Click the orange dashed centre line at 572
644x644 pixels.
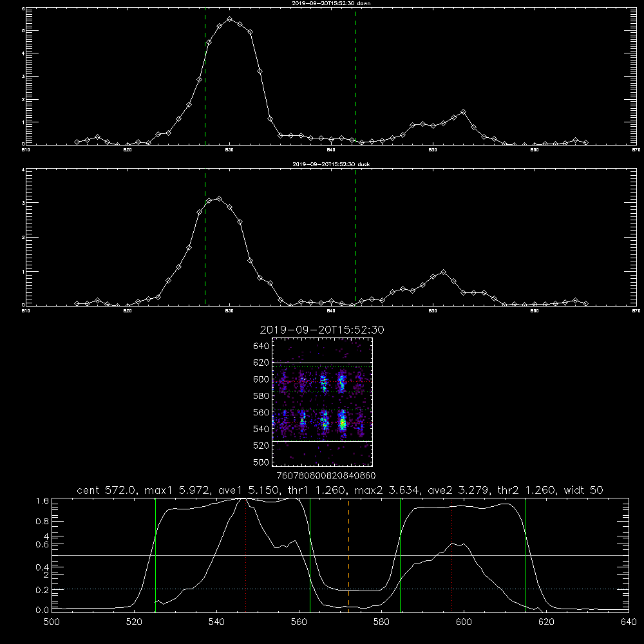348,554
